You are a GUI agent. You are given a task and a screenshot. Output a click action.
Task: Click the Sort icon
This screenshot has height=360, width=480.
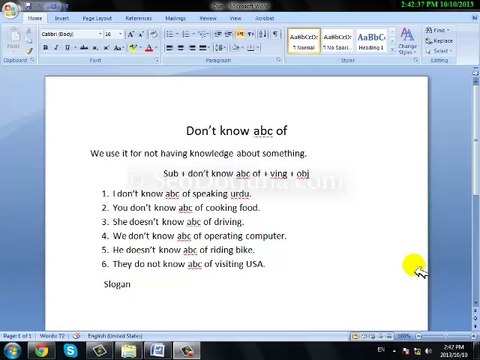pyautogui.click(x=263, y=34)
